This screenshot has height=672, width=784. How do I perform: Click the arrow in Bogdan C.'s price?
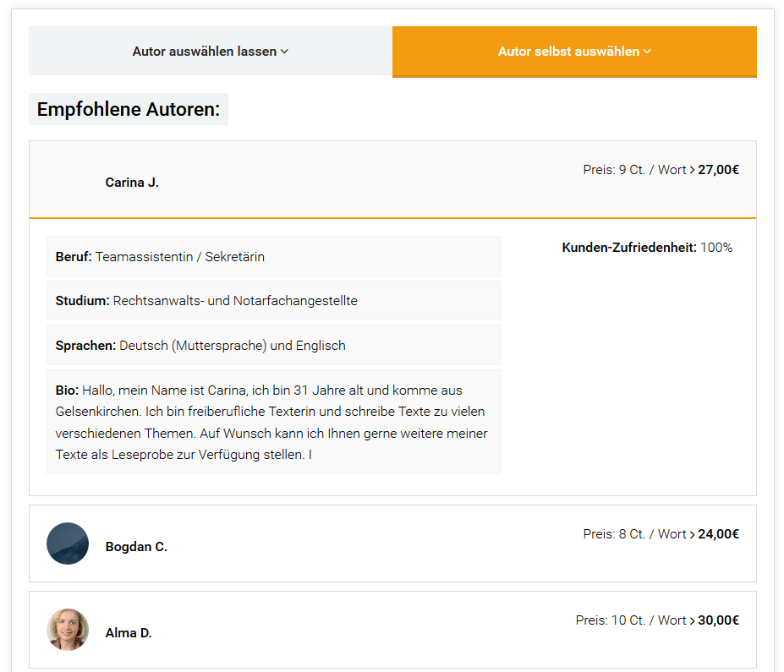click(693, 534)
